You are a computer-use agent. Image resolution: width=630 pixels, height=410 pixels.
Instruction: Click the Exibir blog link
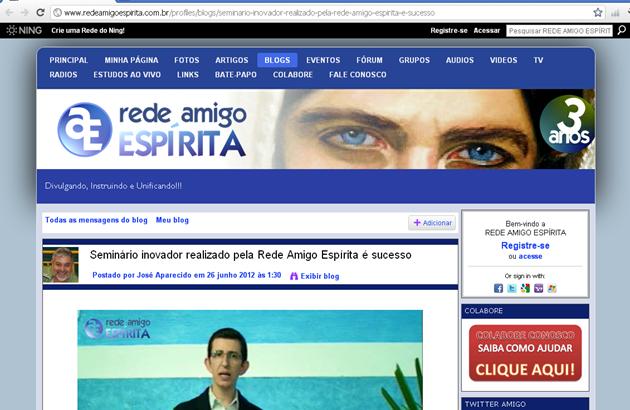click(x=320, y=276)
